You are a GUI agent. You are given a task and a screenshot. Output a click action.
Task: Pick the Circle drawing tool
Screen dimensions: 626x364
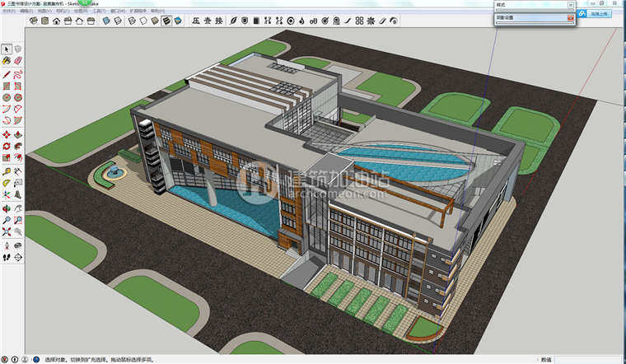[x=7, y=97]
